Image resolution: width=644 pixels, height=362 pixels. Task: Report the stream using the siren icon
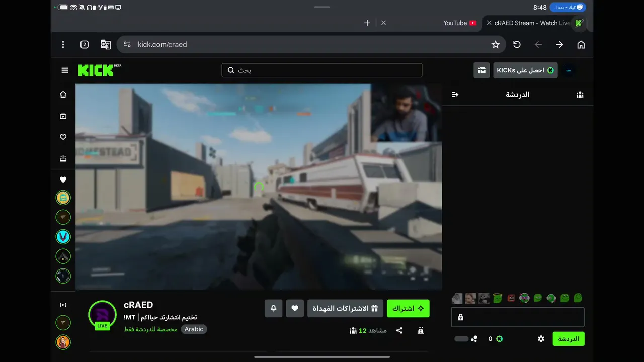coord(421,331)
